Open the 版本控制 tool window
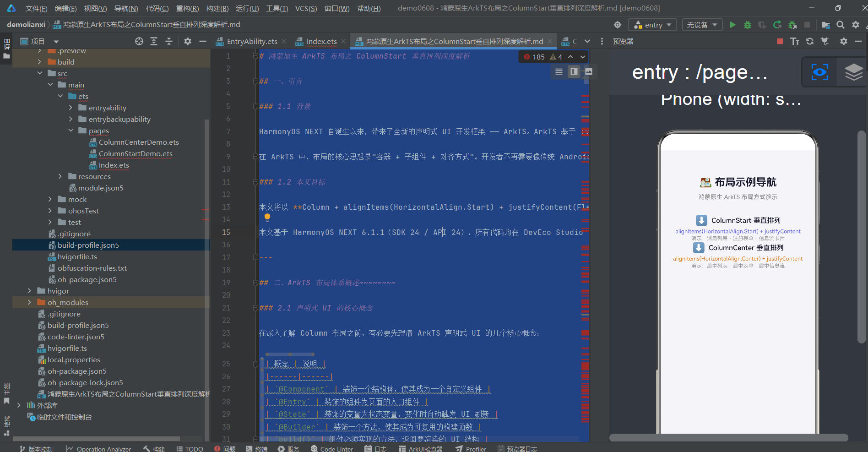The height and width of the screenshot is (452, 868). click(x=36, y=449)
